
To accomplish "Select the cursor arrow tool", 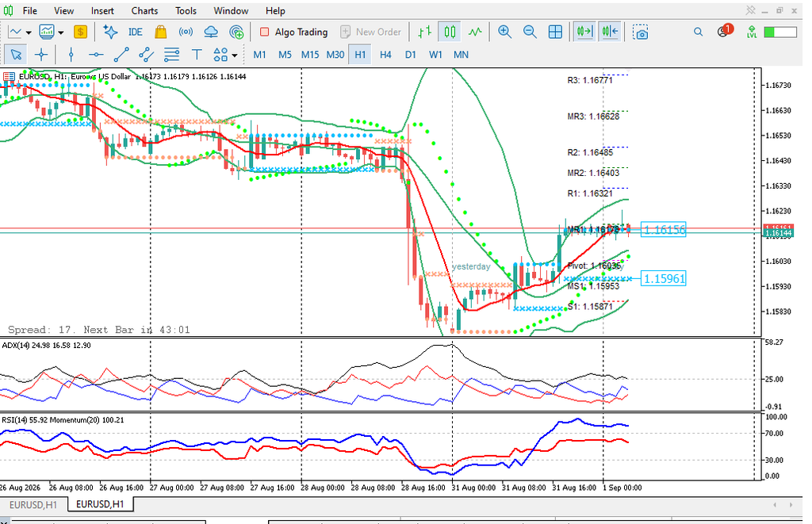I will (16, 55).
